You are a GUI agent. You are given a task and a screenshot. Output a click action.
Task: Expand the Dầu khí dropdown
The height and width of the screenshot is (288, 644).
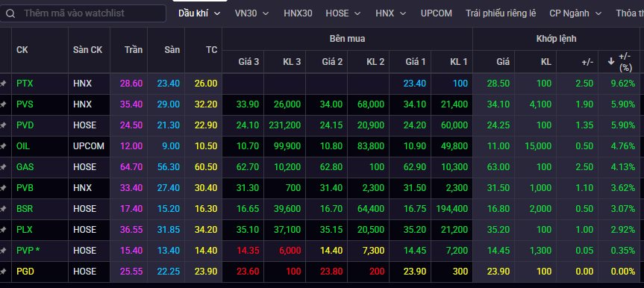tap(199, 13)
